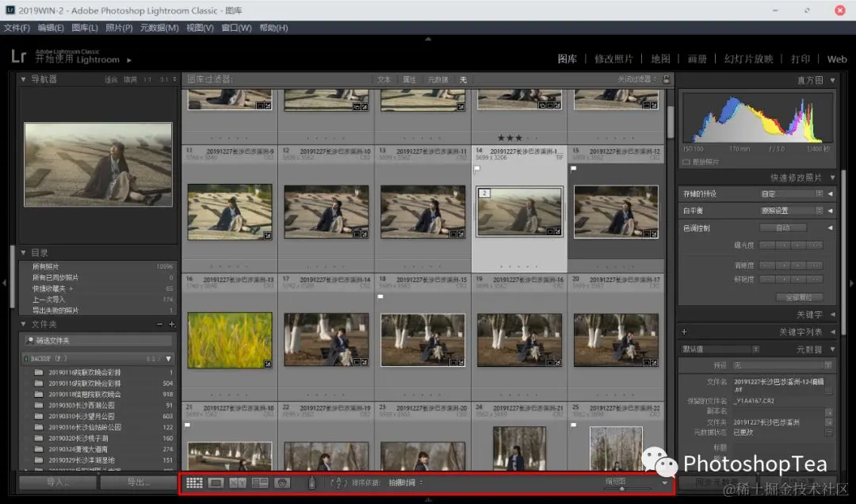The width and height of the screenshot is (856, 504).
Task: Select '所有照片' in the catalog
Action: point(45,267)
